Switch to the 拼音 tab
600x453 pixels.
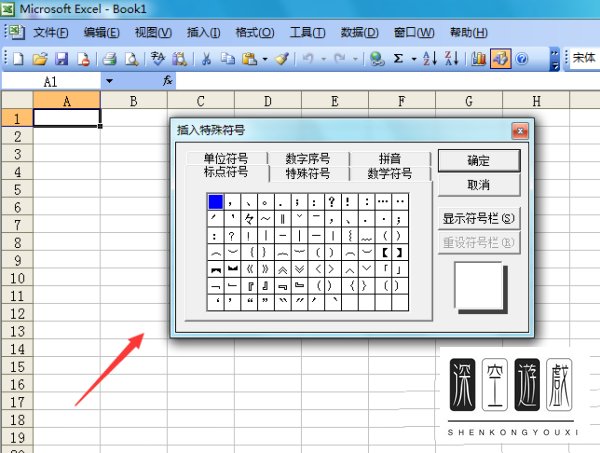coord(390,158)
